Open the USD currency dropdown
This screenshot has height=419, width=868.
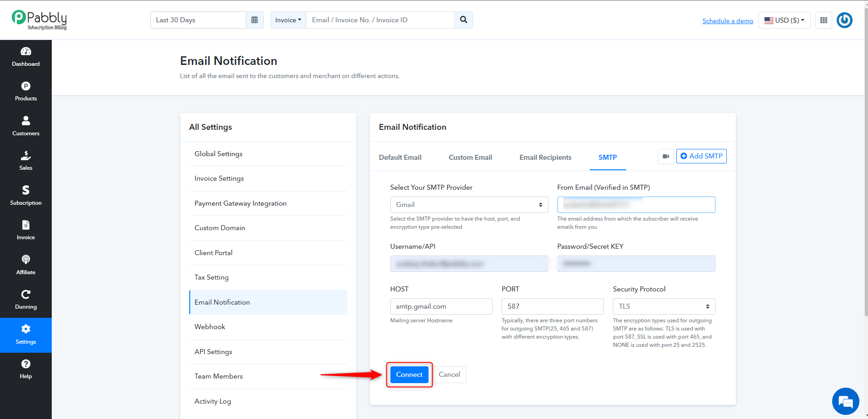click(x=784, y=20)
